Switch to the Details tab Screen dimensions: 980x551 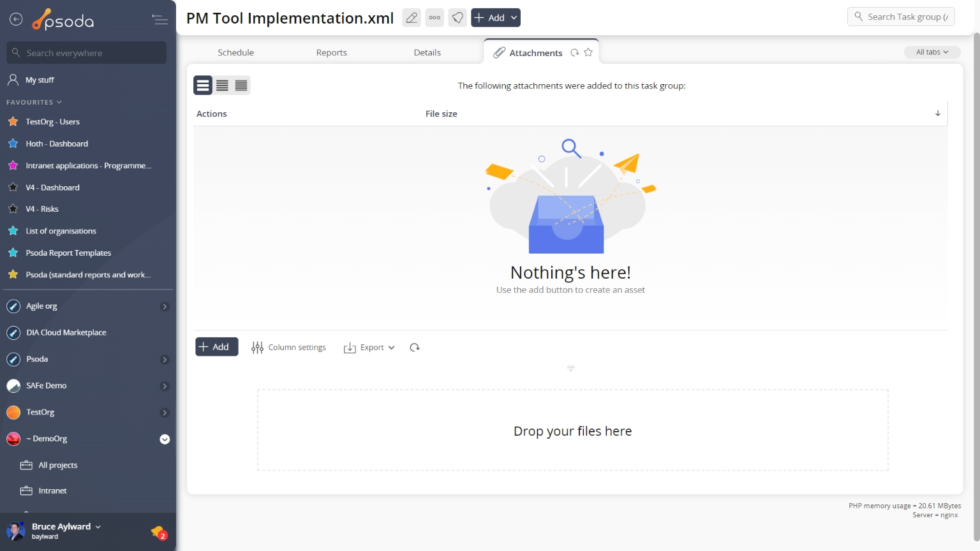pyautogui.click(x=427, y=53)
